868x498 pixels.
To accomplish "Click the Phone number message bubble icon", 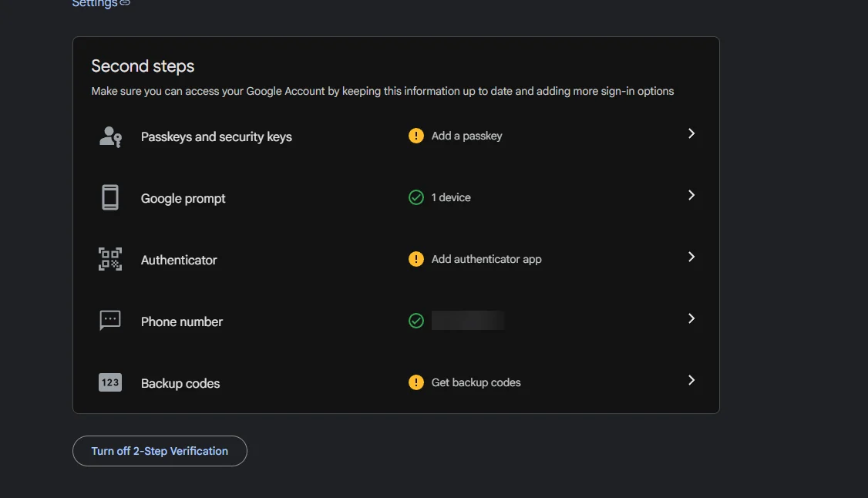I will click(x=110, y=321).
